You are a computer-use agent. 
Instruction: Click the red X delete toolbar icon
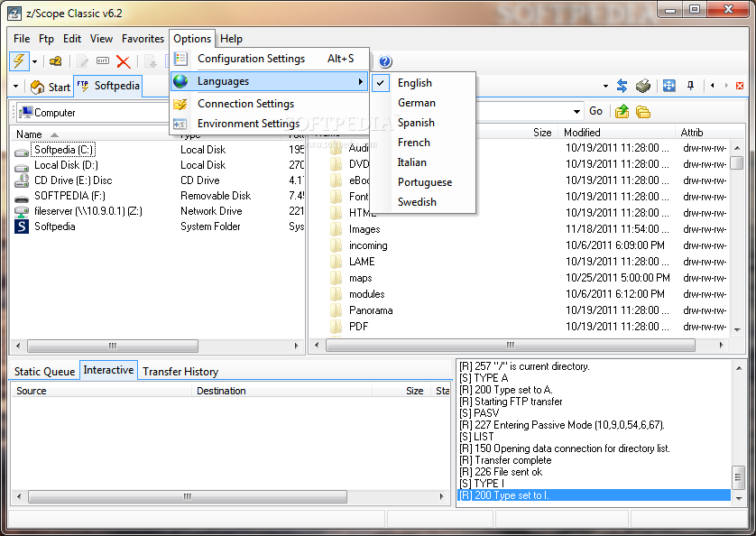(124, 61)
